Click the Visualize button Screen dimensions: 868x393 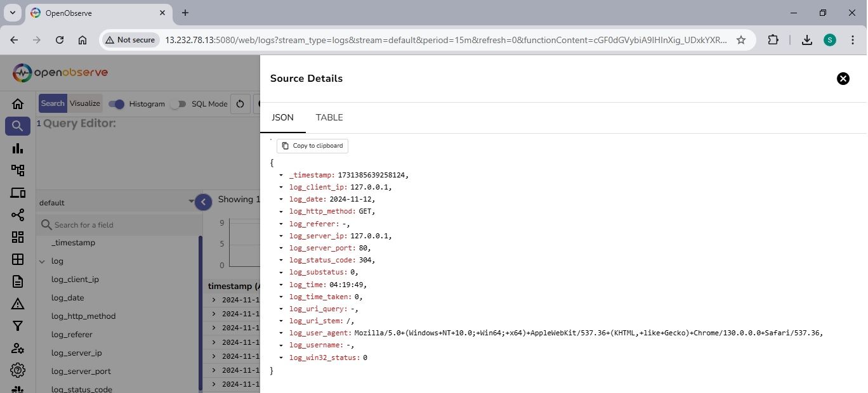(84, 104)
